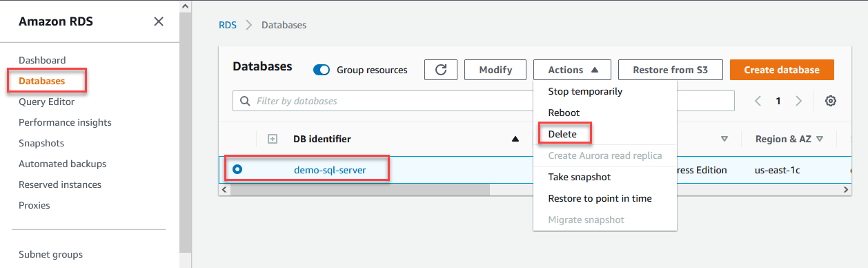Click the refresh databases icon button

coord(441,70)
